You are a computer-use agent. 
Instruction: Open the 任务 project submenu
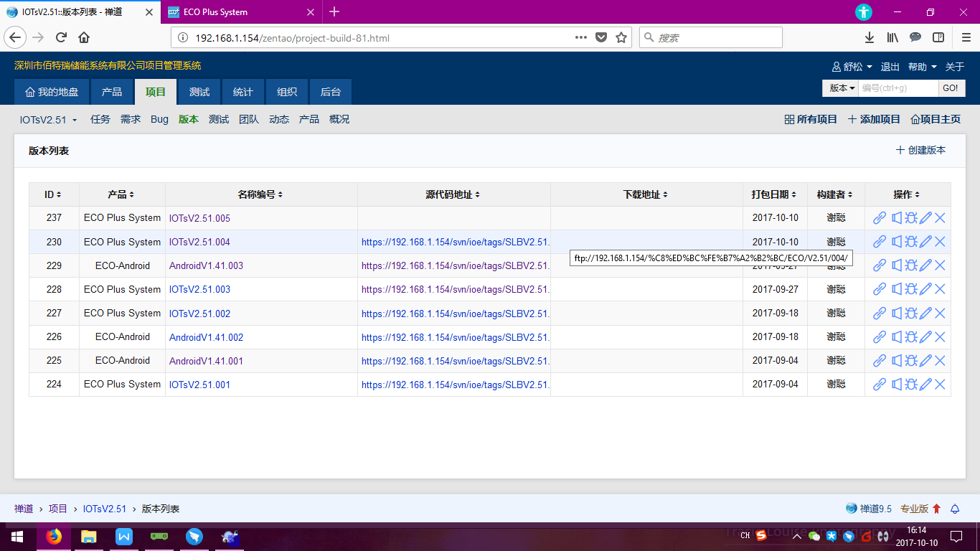tap(100, 120)
